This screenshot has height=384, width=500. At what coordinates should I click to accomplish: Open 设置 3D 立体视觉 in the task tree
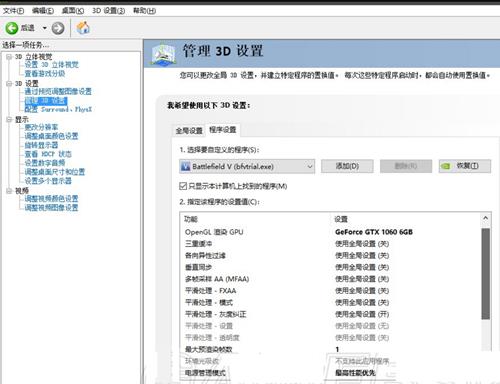[x=52, y=65]
